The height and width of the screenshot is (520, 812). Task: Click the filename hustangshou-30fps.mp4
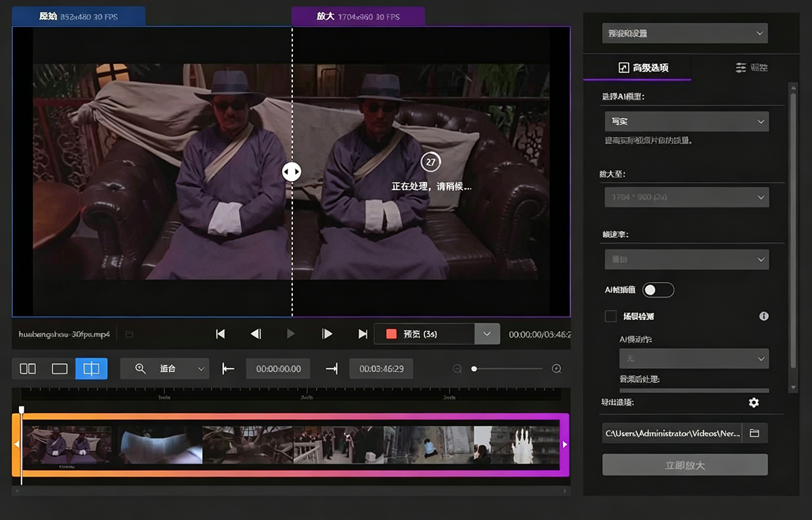pos(65,334)
